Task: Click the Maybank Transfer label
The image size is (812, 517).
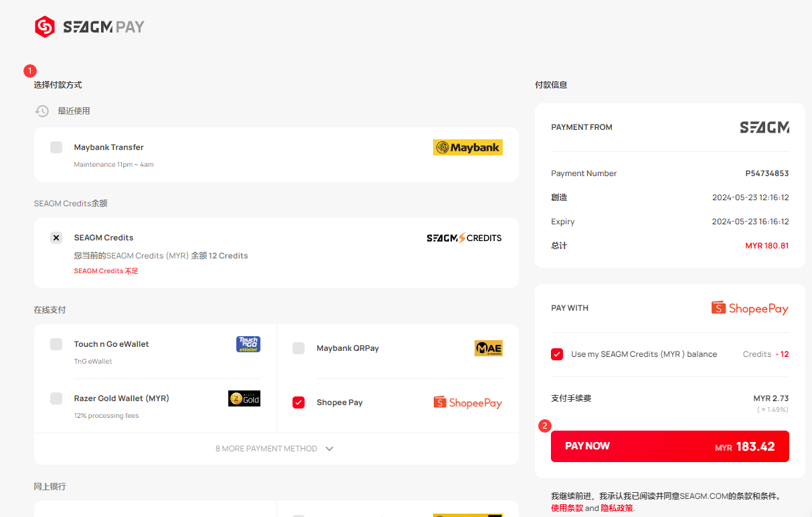Action: coord(109,147)
